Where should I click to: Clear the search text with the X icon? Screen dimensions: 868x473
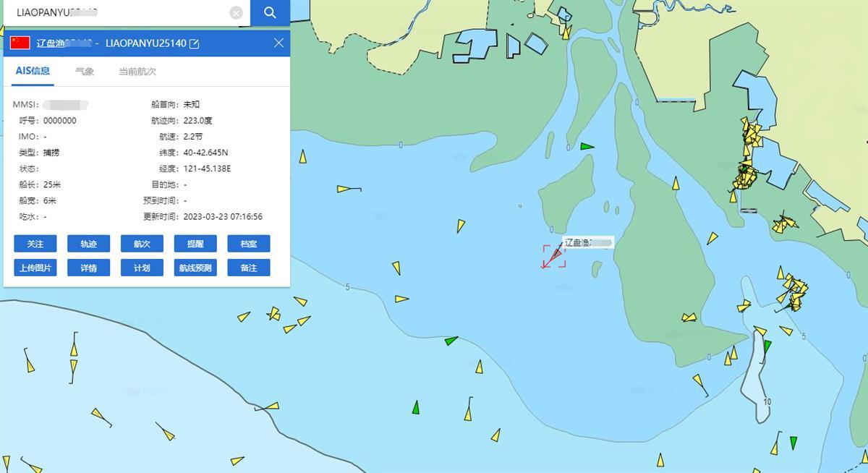tap(236, 13)
